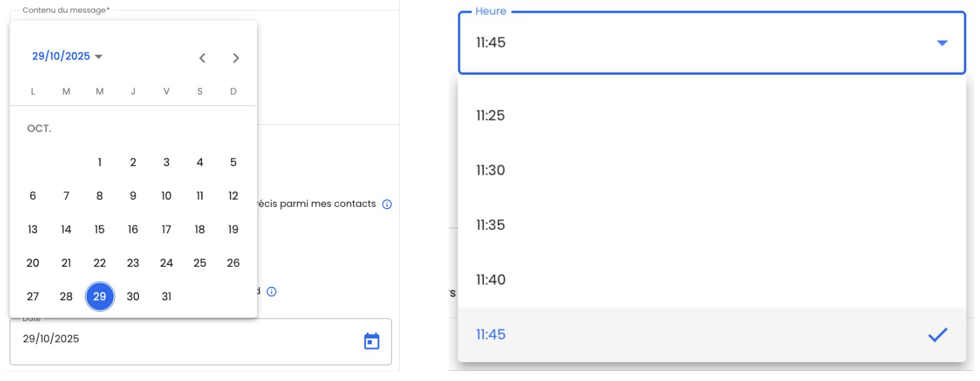Click the date input field 29/10/2025
980x381 pixels.
click(x=182, y=339)
